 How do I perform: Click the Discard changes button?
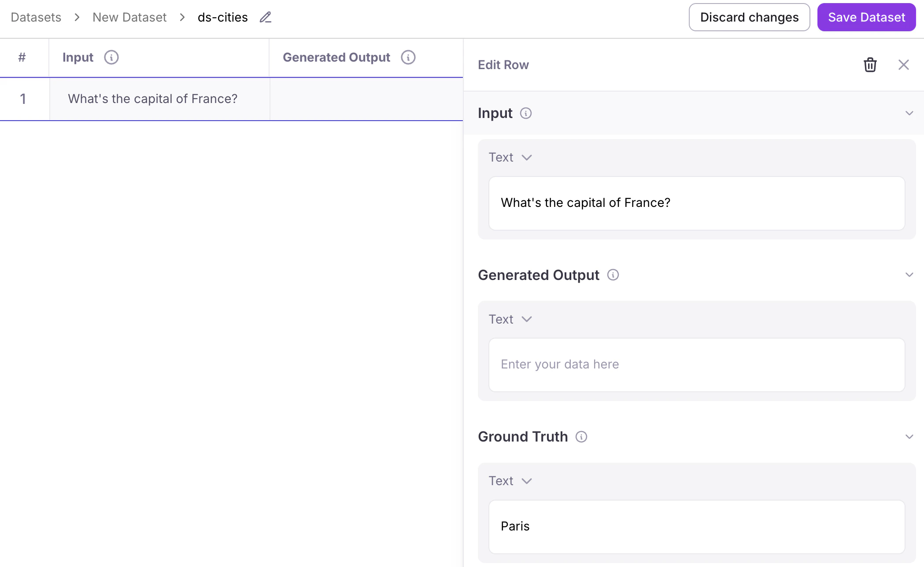coord(749,17)
